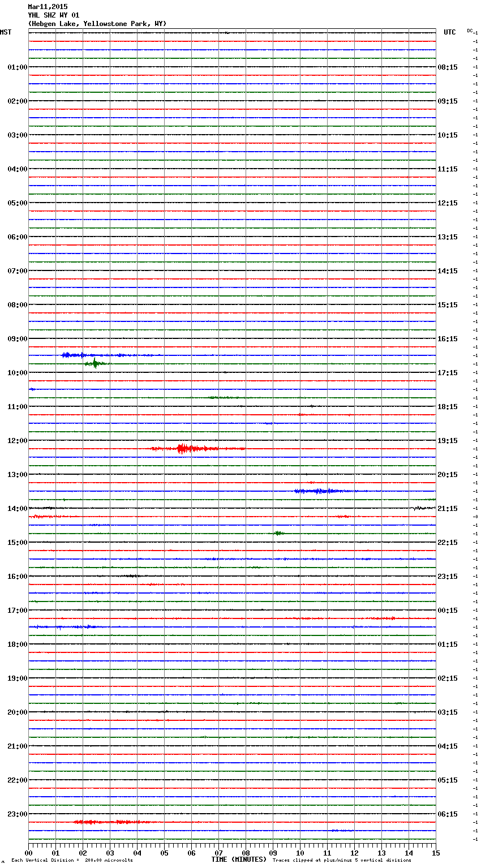This screenshot has width=481, height=868.
Task: Click the 'DC' offset column header
Action: 470,31
